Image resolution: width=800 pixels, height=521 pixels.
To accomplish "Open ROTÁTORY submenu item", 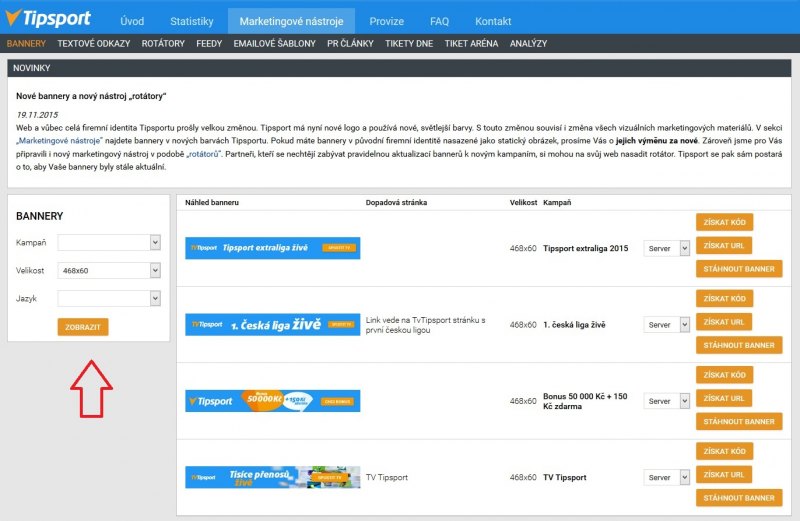I will point(163,44).
